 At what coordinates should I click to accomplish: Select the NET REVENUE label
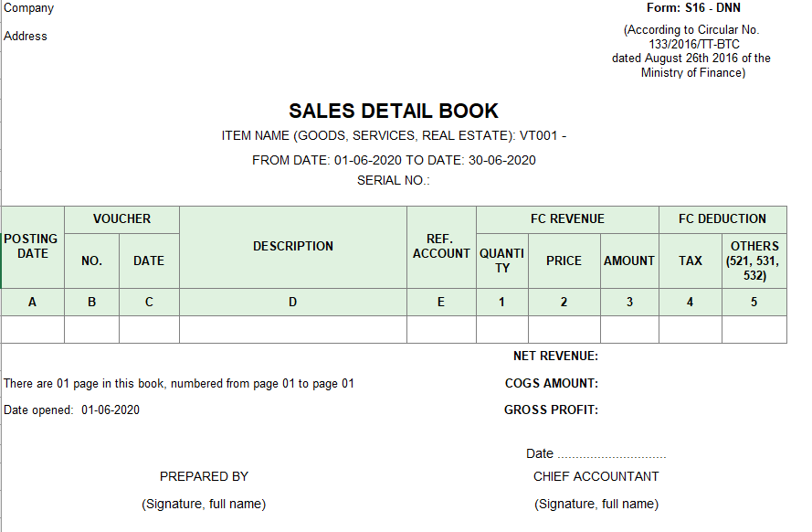pyautogui.click(x=555, y=356)
